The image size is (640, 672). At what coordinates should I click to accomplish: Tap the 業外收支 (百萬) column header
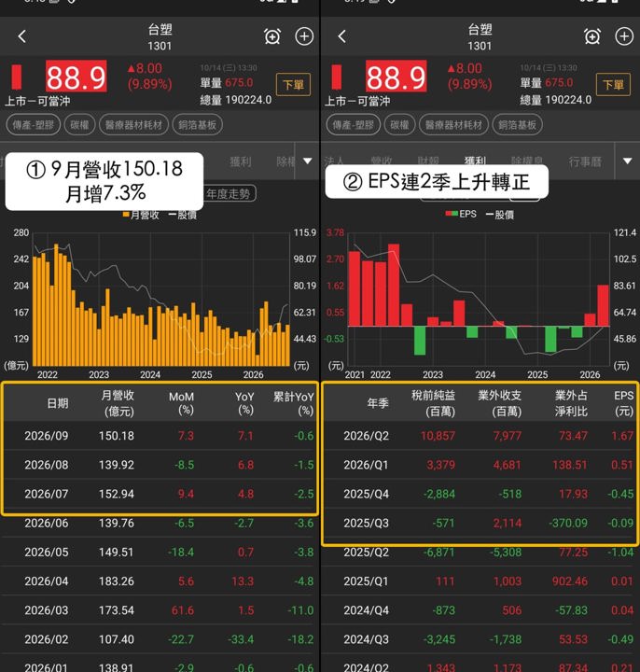(x=499, y=403)
